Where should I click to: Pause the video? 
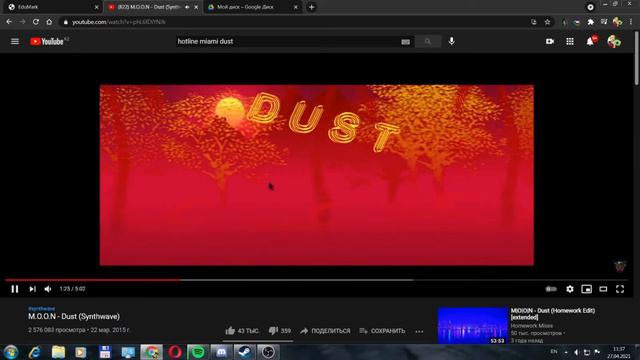pos(15,289)
